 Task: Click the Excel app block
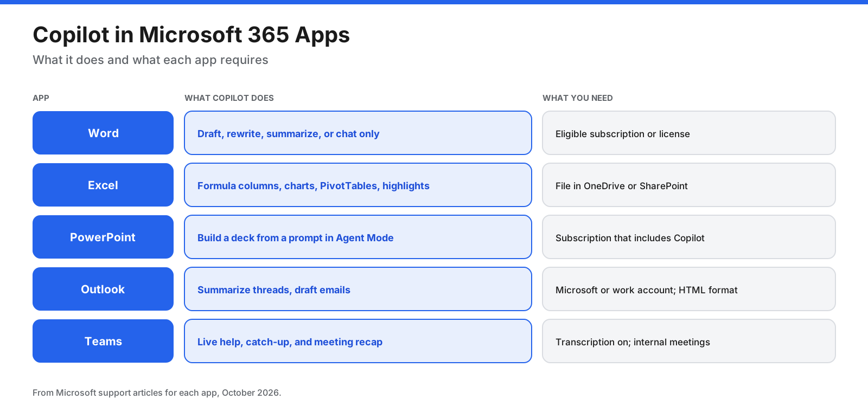pyautogui.click(x=103, y=185)
